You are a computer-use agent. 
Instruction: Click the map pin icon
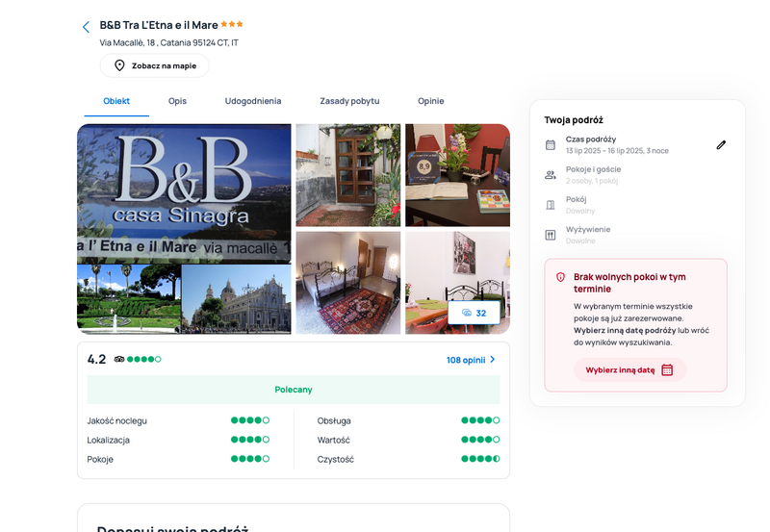pyautogui.click(x=119, y=65)
